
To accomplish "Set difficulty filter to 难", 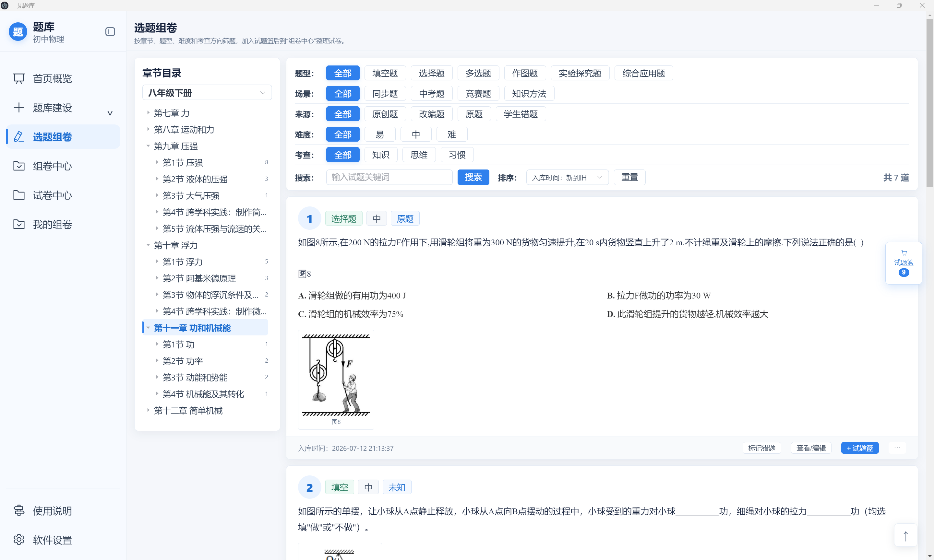I will click(x=451, y=134).
